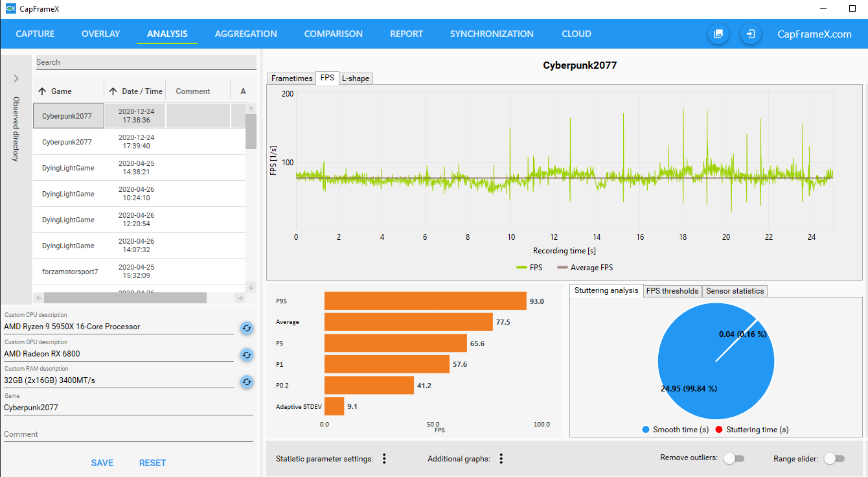The height and width of the screenshot is (477, 868).
Task: Select DyingLightGame record from 14:38:21
Action: [x=139, y=168]
